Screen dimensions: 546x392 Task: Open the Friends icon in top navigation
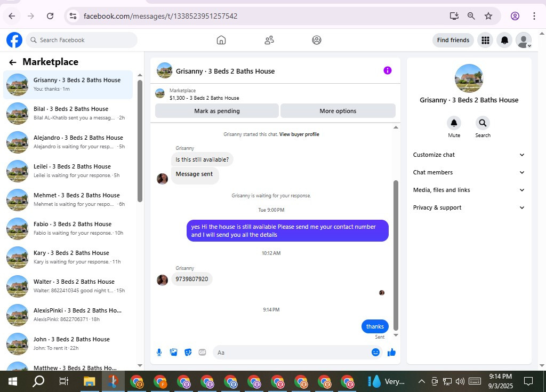coord(269,40)
